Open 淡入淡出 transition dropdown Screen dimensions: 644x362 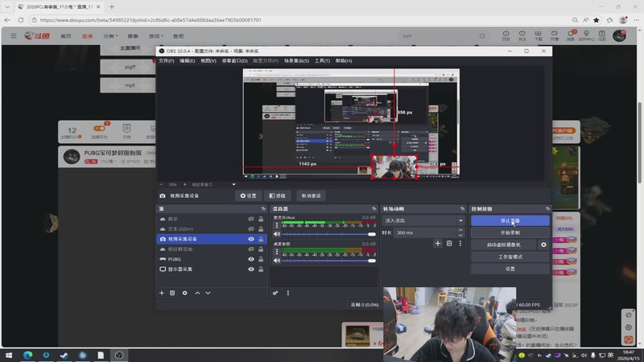[423, 220]
